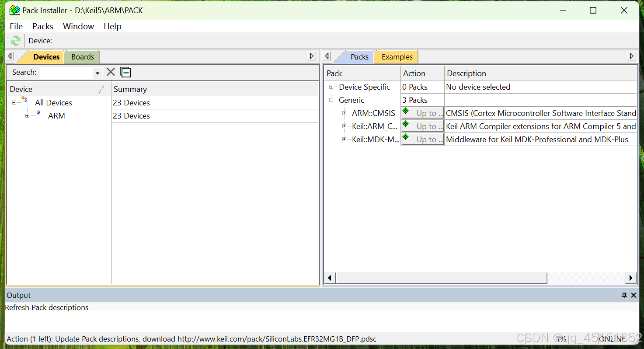This screenshot has height=349, width=644.
Task: Switch to the Examples tab
Action: [x=397, y=57]
